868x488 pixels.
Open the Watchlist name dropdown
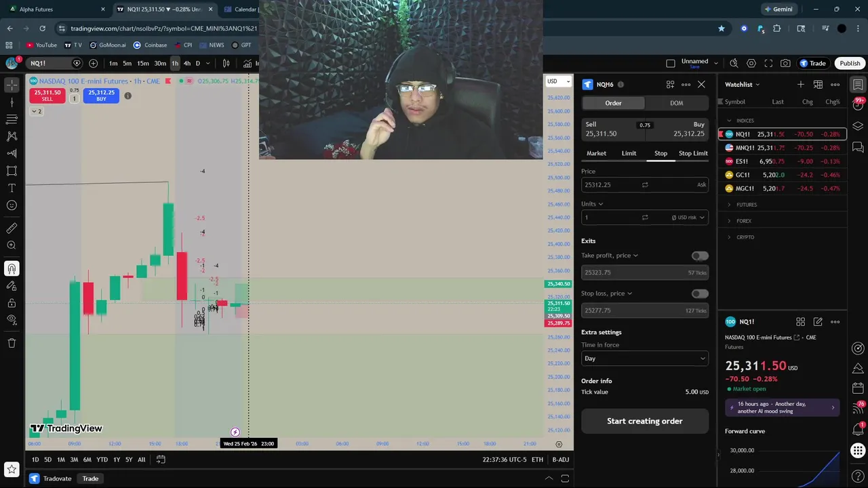tap(743, 84)
